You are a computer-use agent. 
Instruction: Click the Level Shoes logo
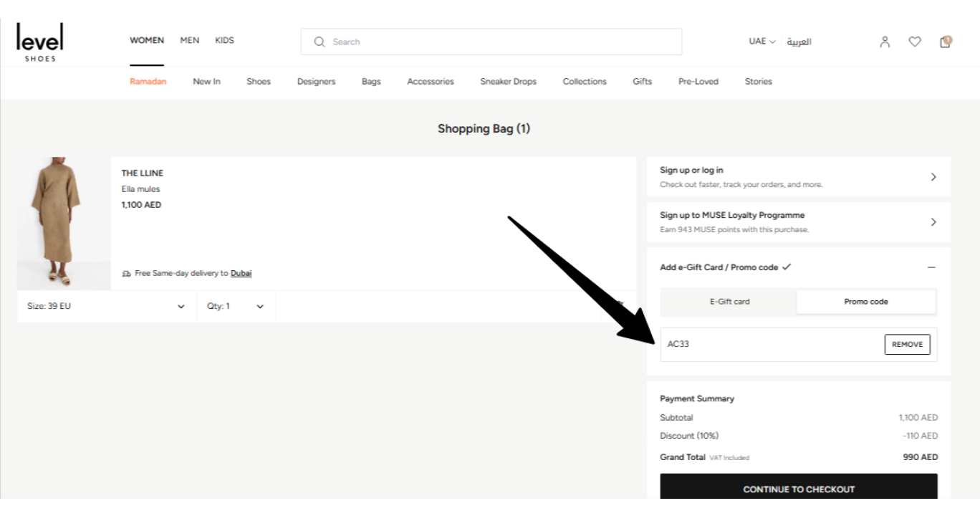[39, 42]
